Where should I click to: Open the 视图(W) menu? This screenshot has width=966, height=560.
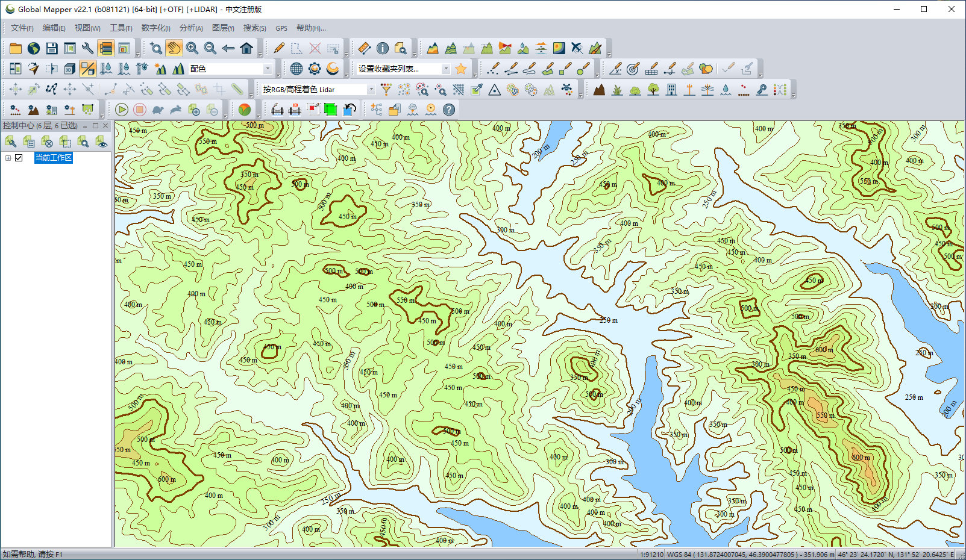click(x=87, y=28)
